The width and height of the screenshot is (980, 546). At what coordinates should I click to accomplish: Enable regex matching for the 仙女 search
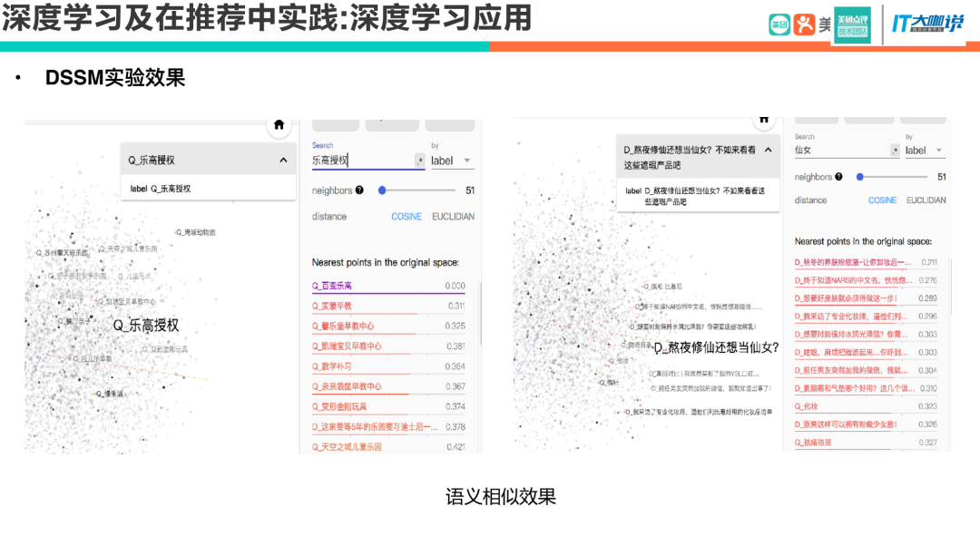tap(895, 151)
